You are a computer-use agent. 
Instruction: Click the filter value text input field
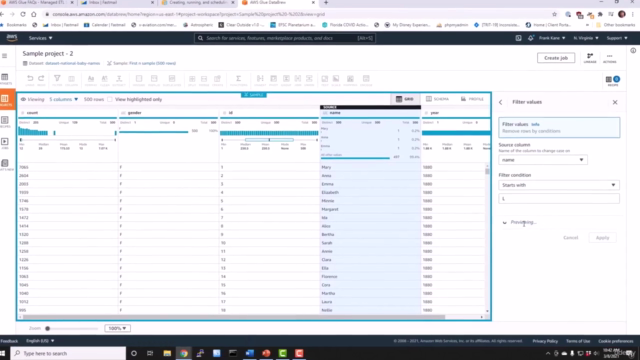pos(559,199)
